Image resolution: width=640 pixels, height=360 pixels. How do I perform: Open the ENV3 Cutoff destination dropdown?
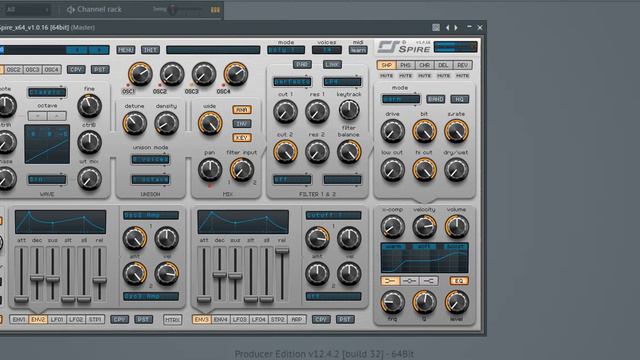333,215
